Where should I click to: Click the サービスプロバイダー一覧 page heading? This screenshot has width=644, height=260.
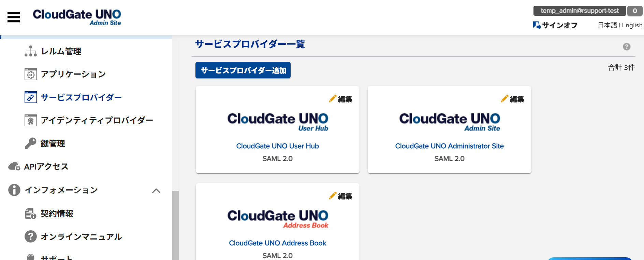coord(250,44)
